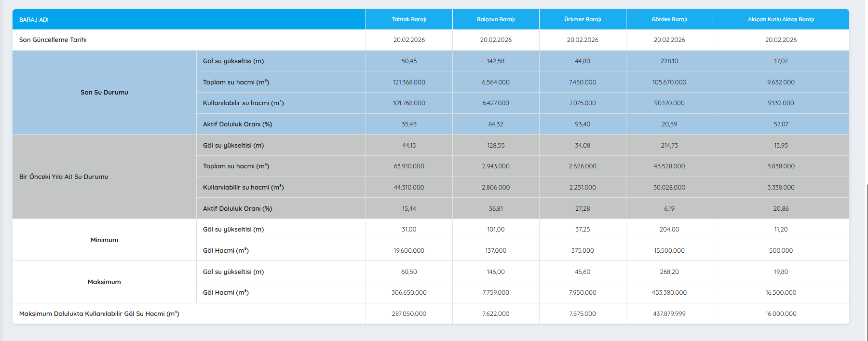
Task: Select the Alaçatı Kutlu Aktaş Barajı header
Action: [781, 20]
